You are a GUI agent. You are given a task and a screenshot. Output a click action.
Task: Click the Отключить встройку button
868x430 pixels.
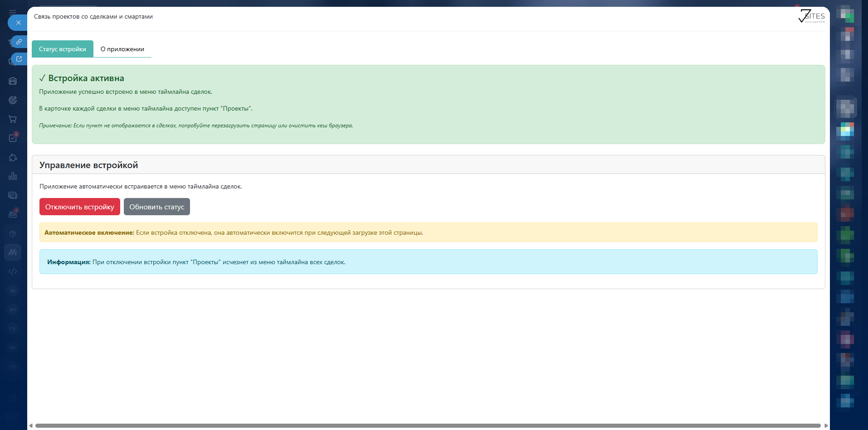tap(80, 207)
